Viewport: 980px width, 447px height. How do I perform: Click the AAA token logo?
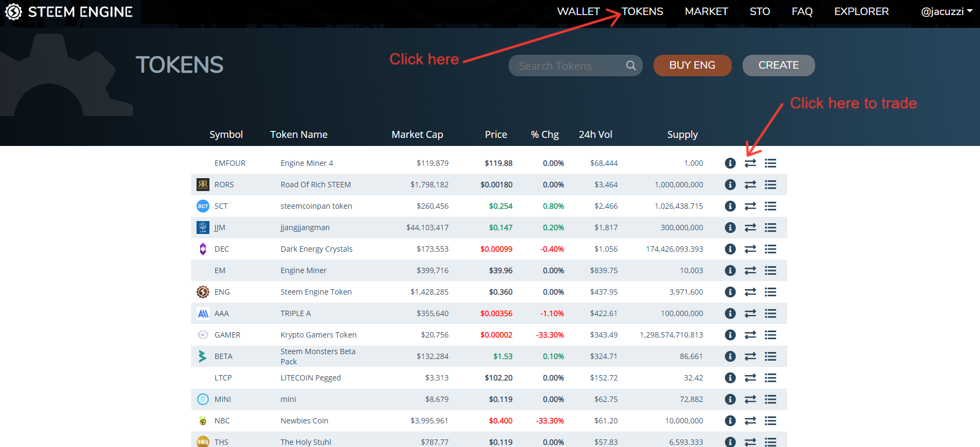tap(203, 313)
